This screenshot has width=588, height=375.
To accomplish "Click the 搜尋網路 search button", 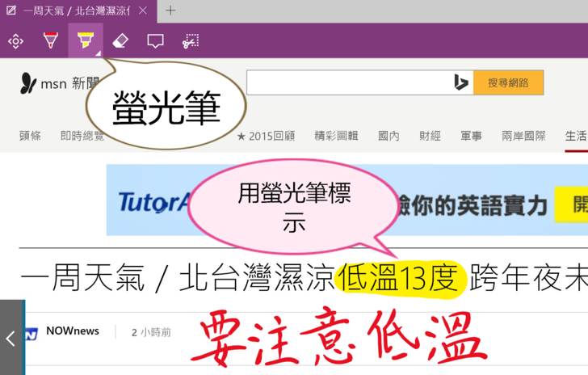I will click(x=508, y=82).
